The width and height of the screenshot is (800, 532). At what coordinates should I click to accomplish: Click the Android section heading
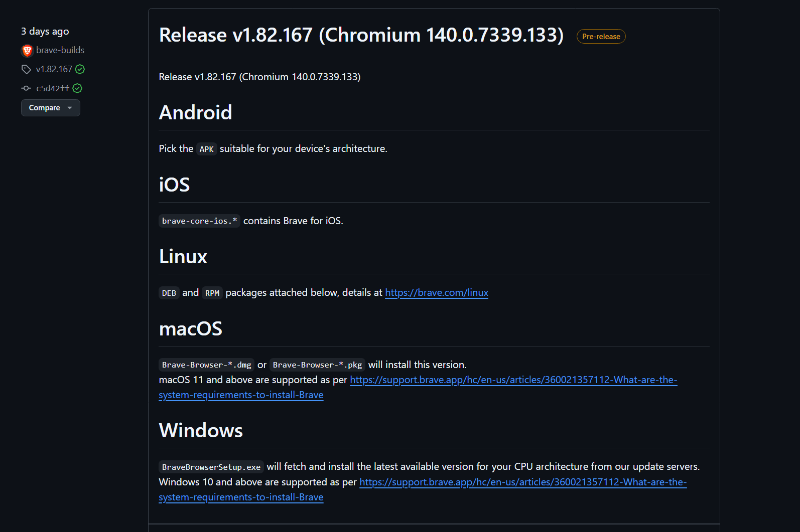pos(195,112)
